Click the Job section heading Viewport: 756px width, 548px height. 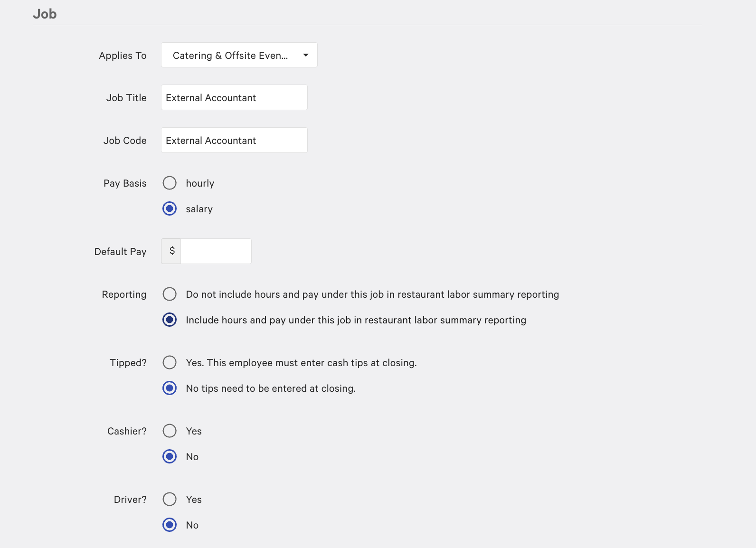[45, 14]
